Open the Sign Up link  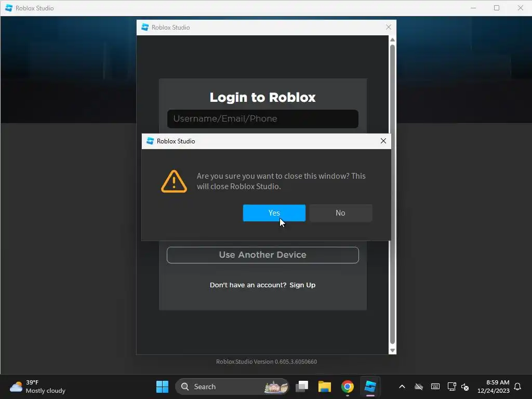302,285
